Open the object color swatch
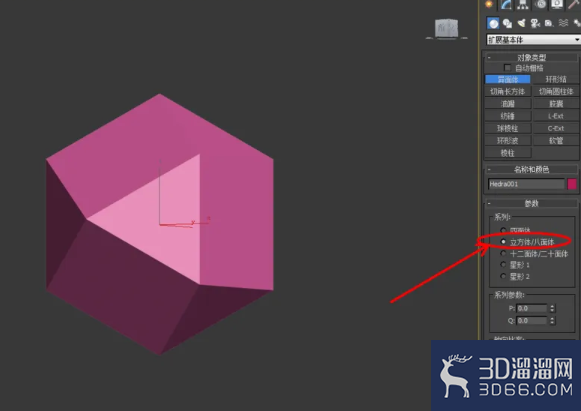581x411 pixels. coord(572,184)
